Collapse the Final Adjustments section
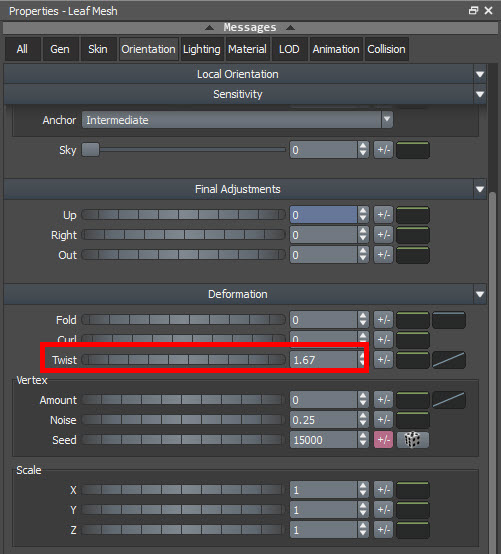 [x=480, y=189]
